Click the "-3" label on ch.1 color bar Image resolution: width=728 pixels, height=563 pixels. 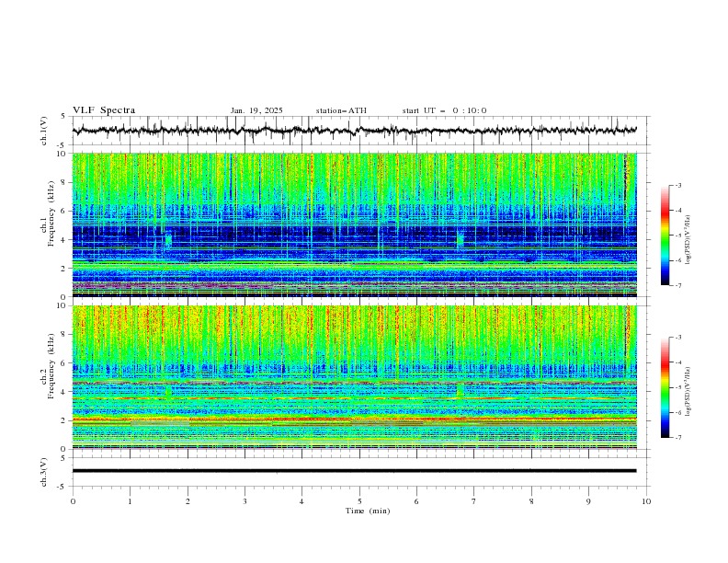click(x=678, y=186)
